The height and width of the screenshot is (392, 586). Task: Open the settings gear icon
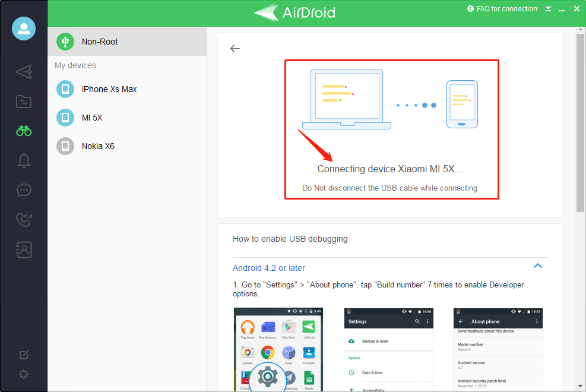(24, 374)
